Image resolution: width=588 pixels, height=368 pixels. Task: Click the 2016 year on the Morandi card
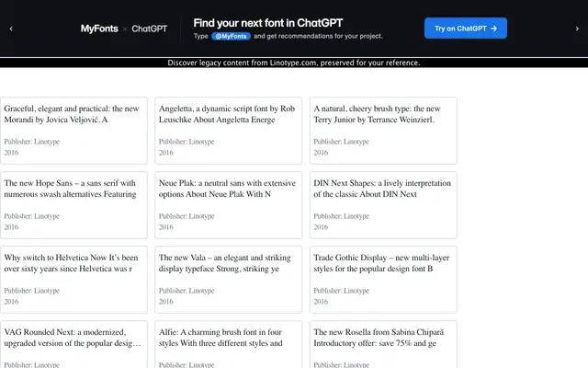point(11,153)
